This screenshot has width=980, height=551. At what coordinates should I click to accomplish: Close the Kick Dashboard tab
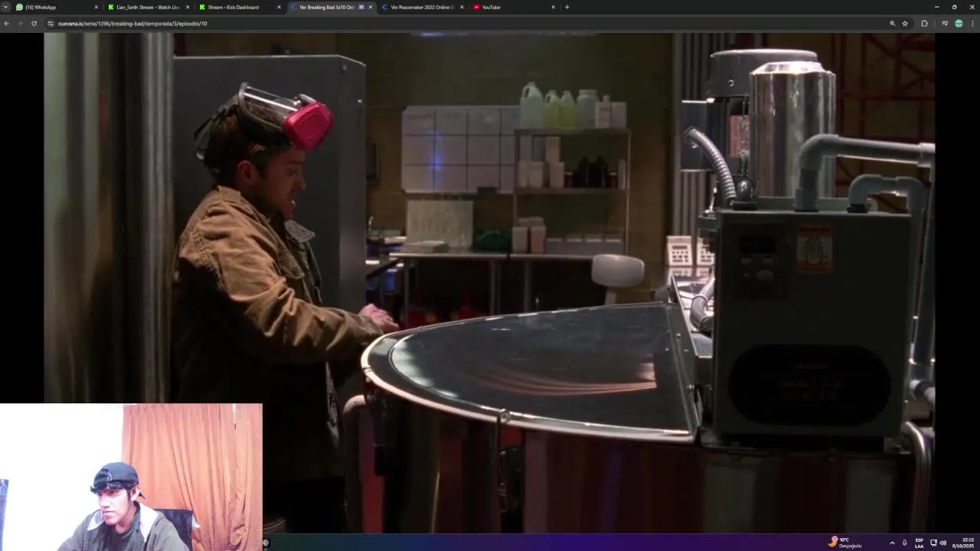279,7
